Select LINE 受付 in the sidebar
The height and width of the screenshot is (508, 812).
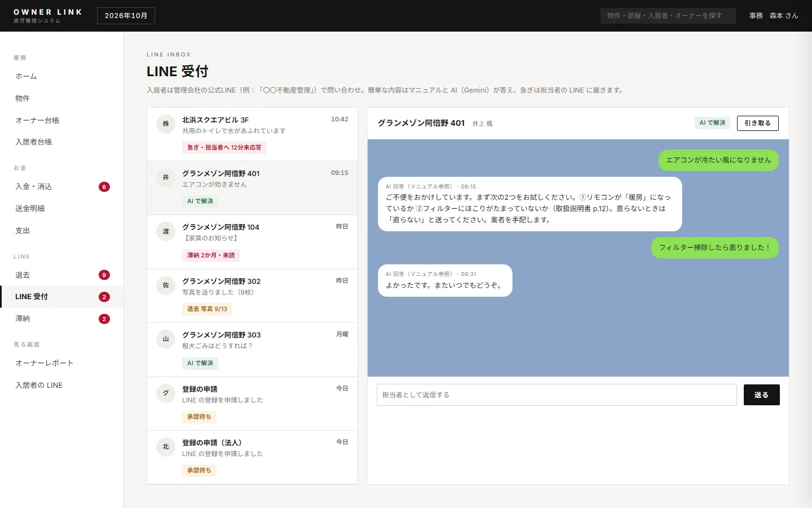(61, 296)
